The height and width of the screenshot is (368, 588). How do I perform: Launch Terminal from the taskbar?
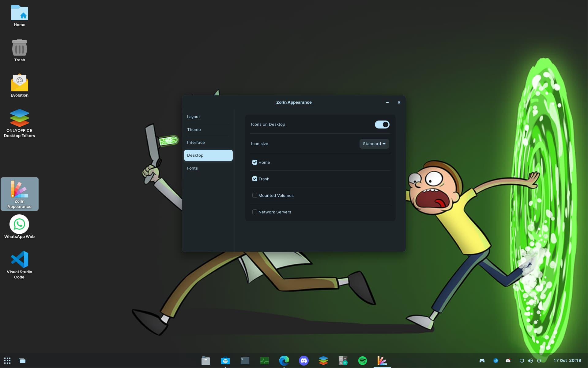coord(245,361)
